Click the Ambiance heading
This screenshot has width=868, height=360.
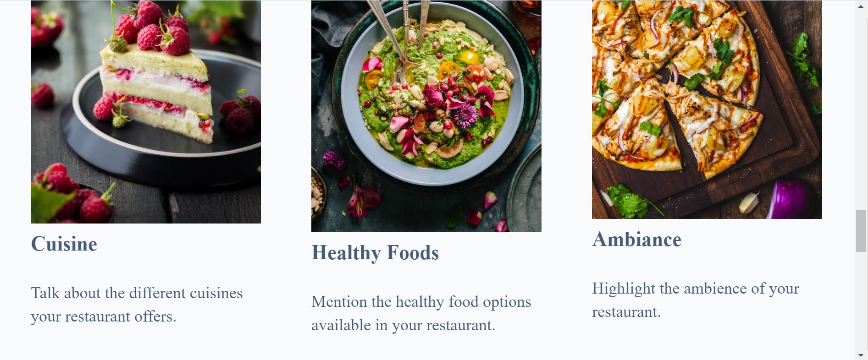coord(637,239)
